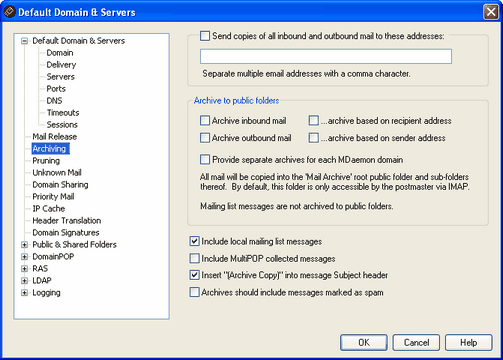
Task: Open Help for this dialog
Action: (469, 342)
